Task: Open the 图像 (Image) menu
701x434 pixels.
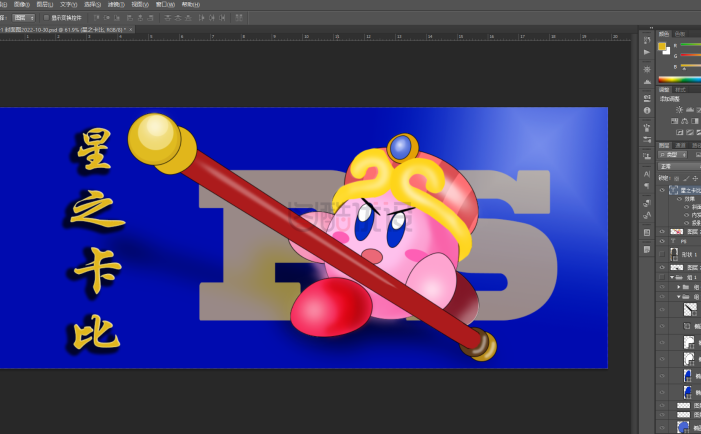Action: (21, 4)
